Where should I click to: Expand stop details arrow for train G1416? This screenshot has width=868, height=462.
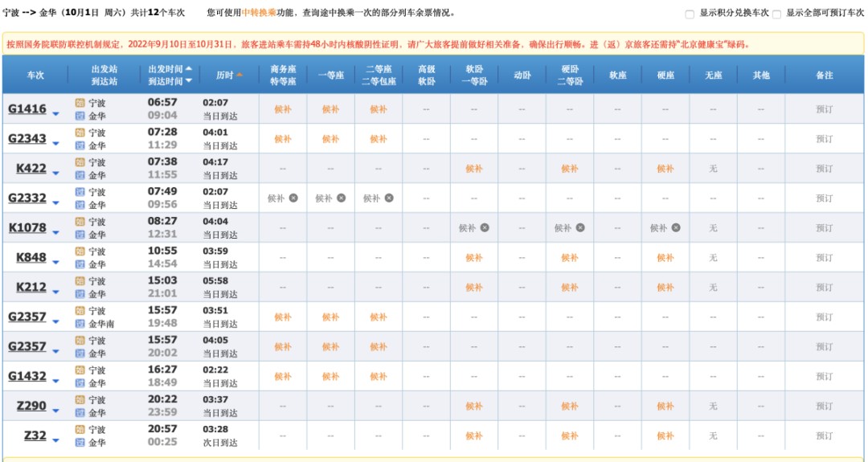click(x=55, y=114)
